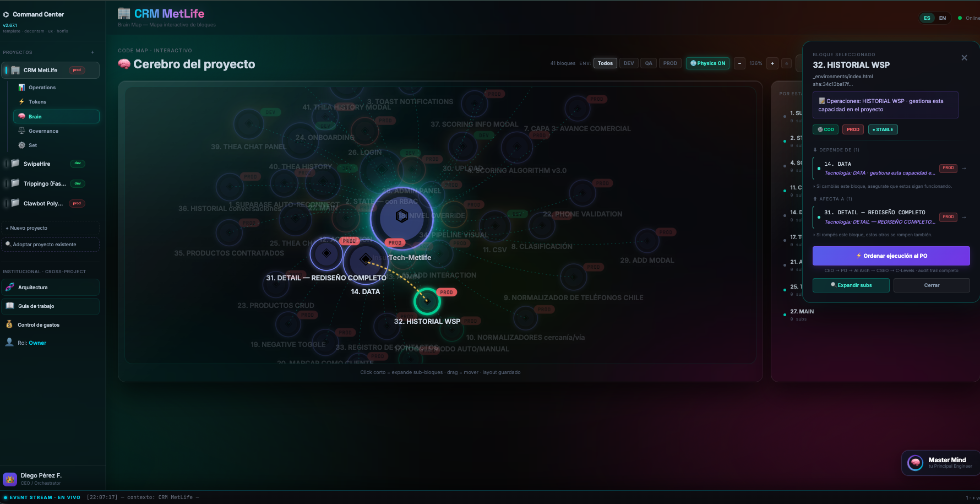Click the SwipeHire folder icon

(x=15, y=164)
